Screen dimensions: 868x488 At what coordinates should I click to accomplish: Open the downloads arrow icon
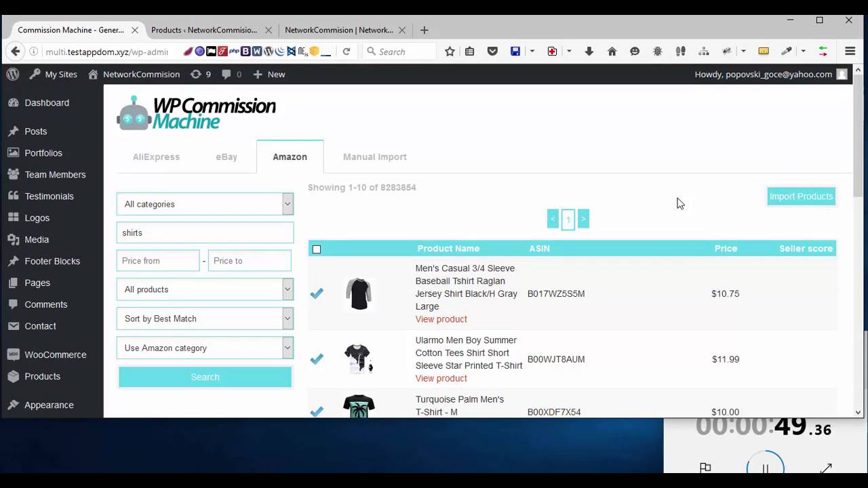coord(589,52)
